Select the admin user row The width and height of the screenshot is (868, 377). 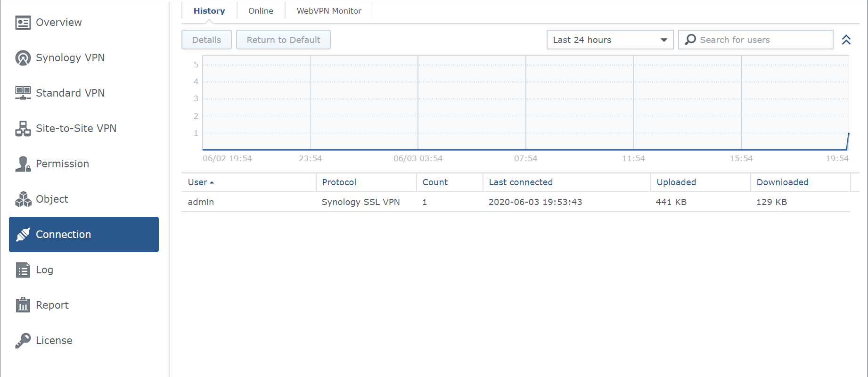click(516, 202)
